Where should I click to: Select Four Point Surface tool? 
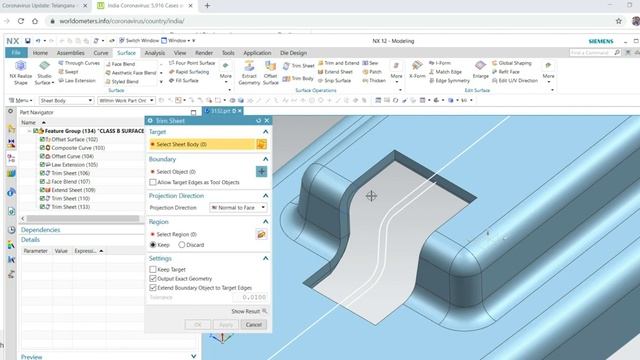192,63
